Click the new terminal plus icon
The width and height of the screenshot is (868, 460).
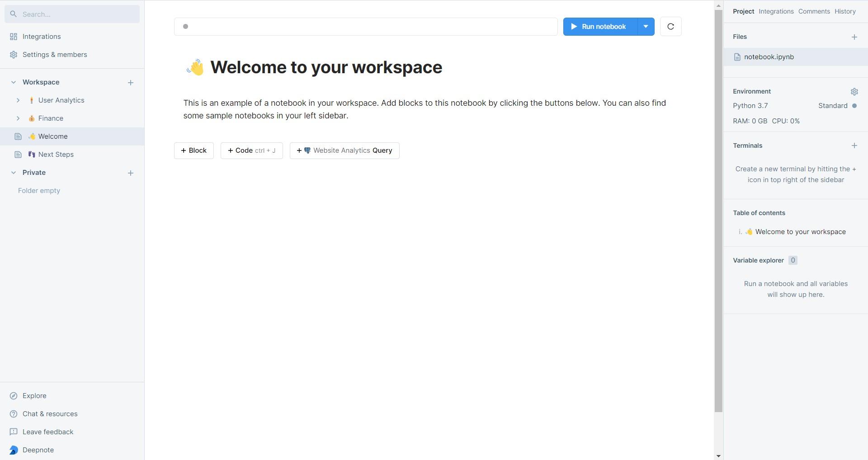854,146
